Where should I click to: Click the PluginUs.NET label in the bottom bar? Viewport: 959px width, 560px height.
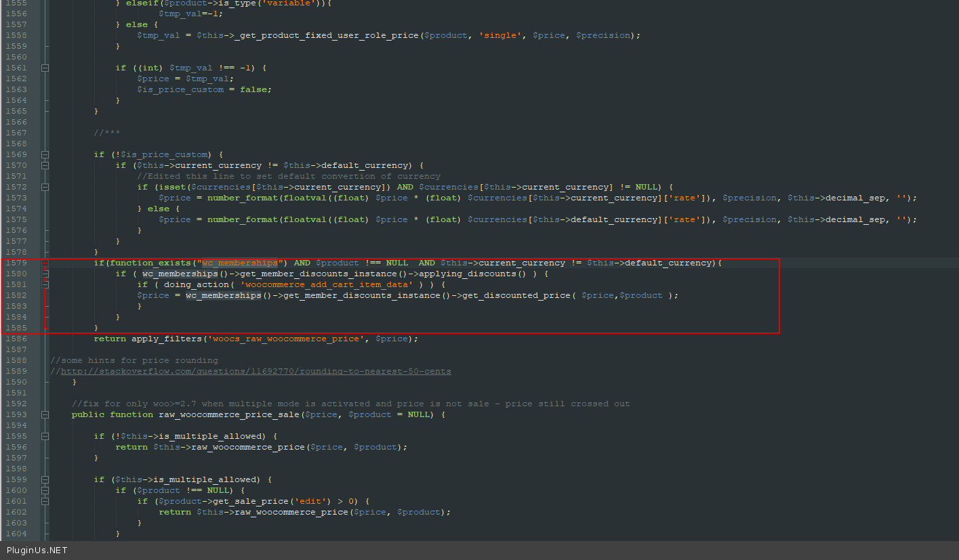37,551
